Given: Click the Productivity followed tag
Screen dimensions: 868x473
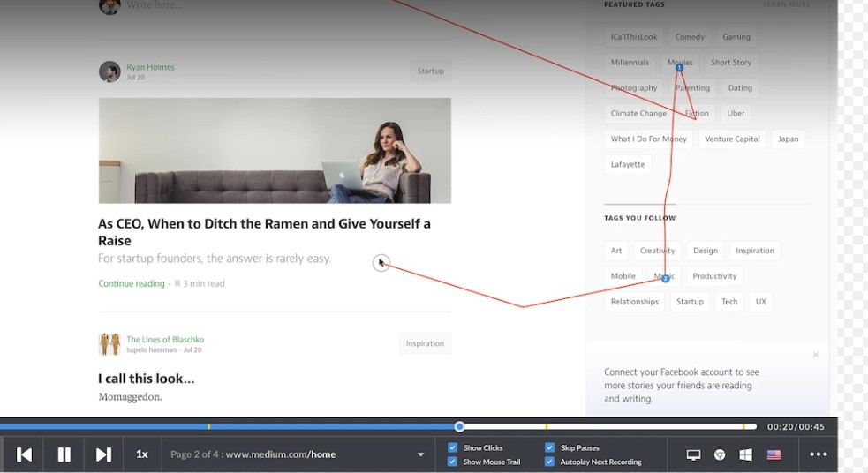Looking at the screenshot, I should pos(714,276).
